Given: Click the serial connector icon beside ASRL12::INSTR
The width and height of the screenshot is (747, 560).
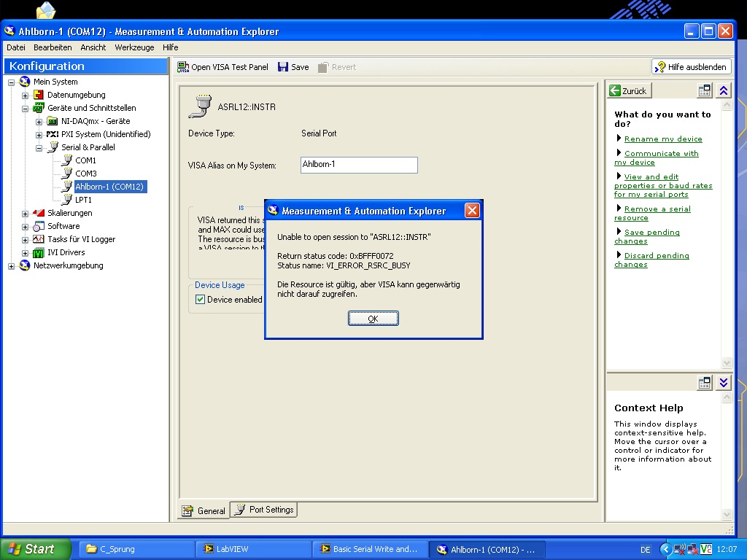Looking at the screenshot, I should click(x=200, y=106).
